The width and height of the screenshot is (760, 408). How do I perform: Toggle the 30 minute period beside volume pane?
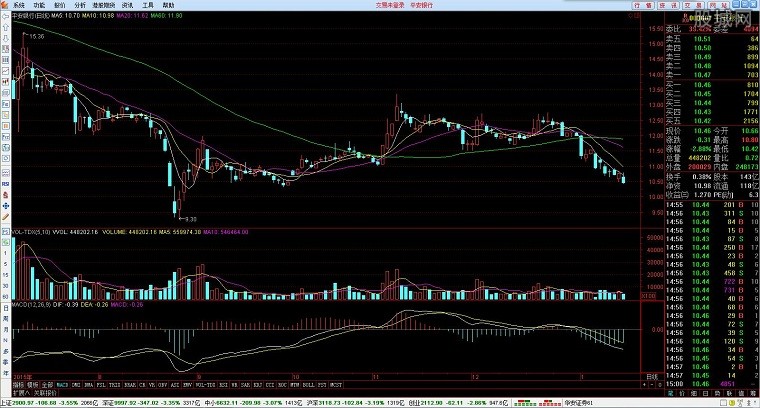pos(6,286)
